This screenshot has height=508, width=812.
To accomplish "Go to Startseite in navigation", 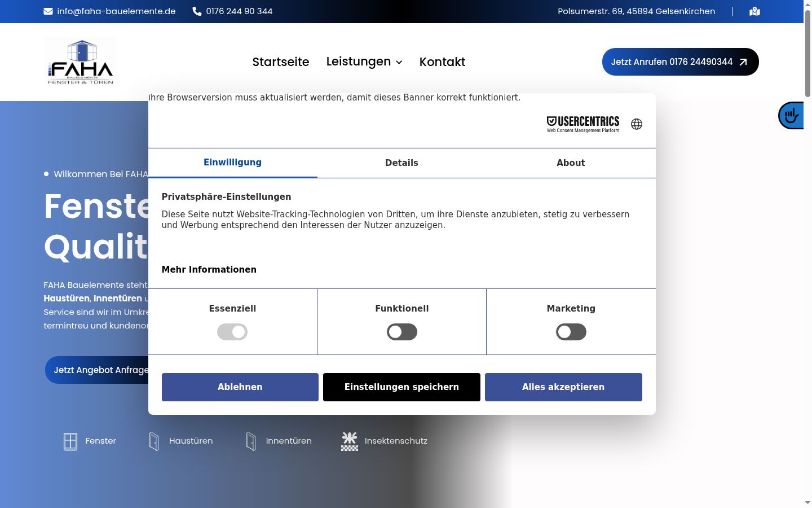I will 281,62.
